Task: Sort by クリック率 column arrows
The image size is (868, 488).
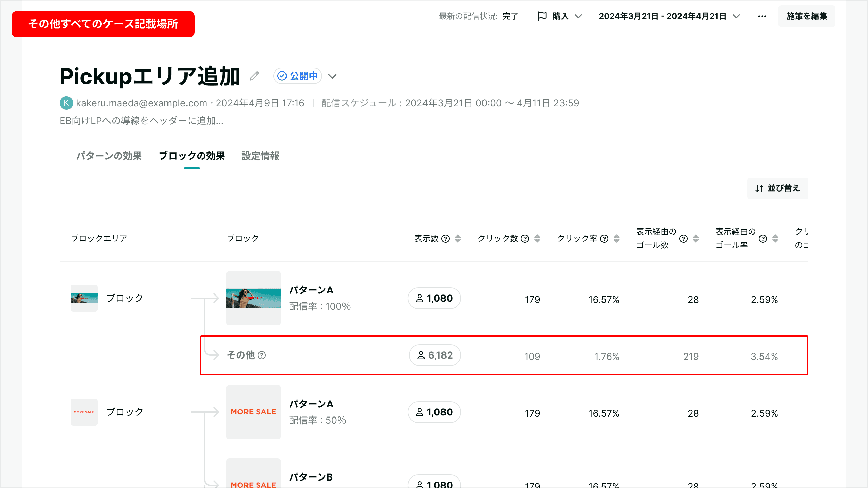Action: click(x=617, y=239)
